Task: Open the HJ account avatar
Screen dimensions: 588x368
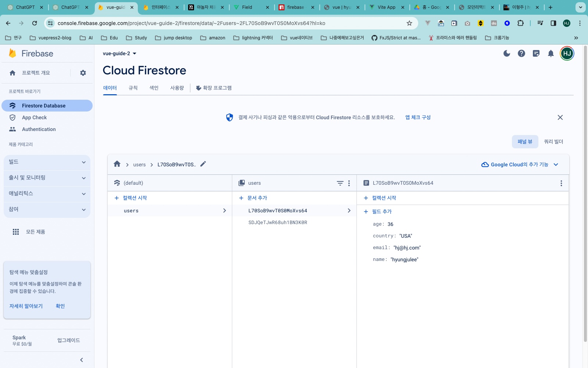Action: click(567, 53)
